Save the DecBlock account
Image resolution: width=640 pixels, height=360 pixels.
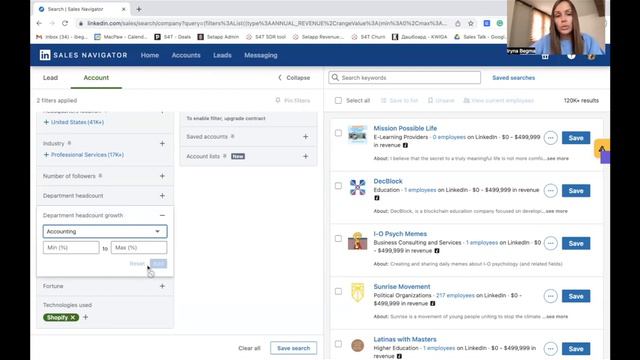coord(576,191)
